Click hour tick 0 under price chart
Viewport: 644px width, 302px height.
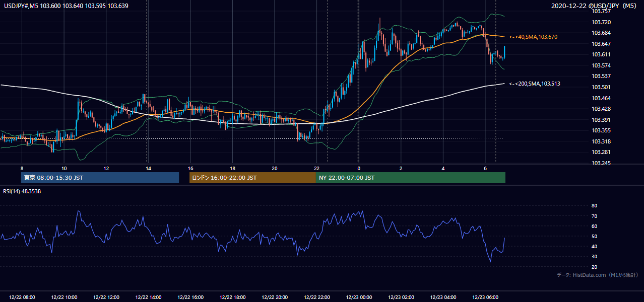tap(359, 168)
